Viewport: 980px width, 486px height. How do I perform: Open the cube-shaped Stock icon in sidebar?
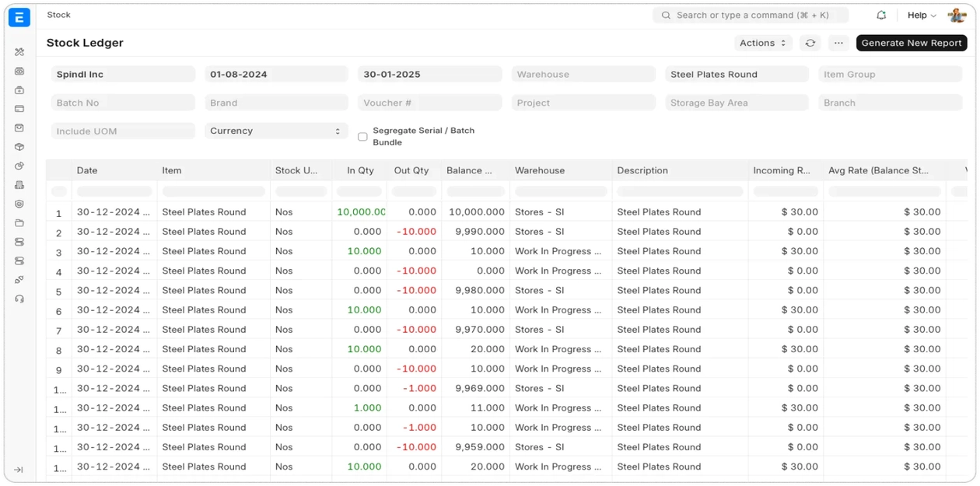coord(19,147)
